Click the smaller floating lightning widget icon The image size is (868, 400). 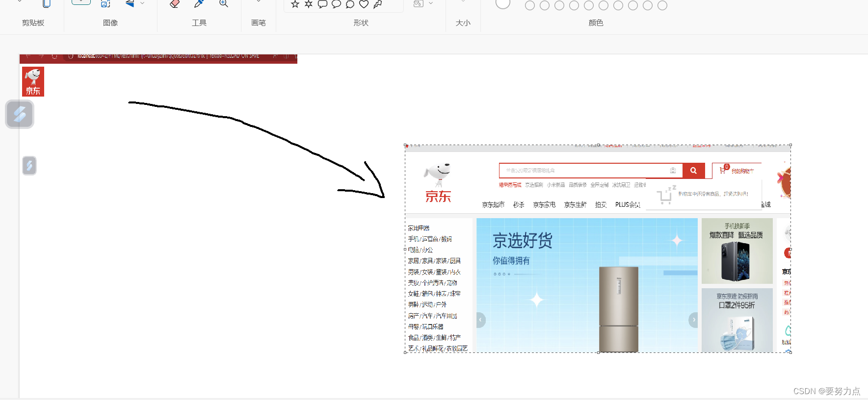click(x=29, y=166)
